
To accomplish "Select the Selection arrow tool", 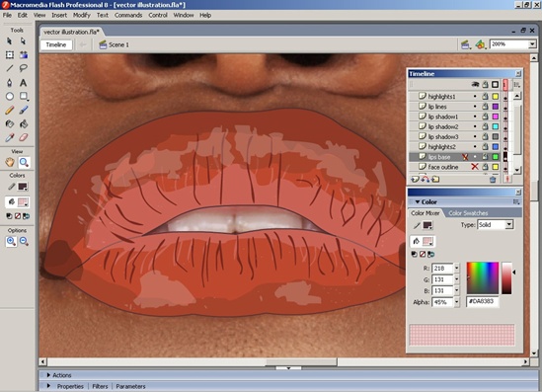I will [9, 41].
